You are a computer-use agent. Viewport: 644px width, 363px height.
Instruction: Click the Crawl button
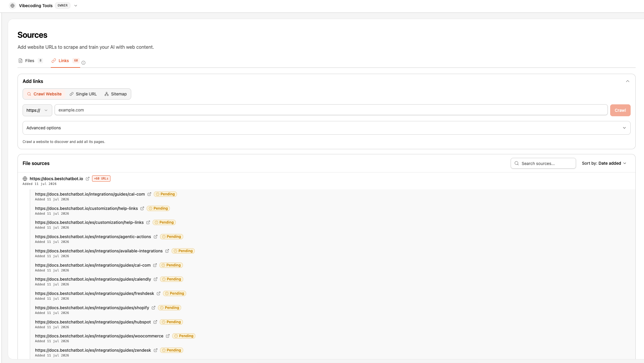(620, 110)
